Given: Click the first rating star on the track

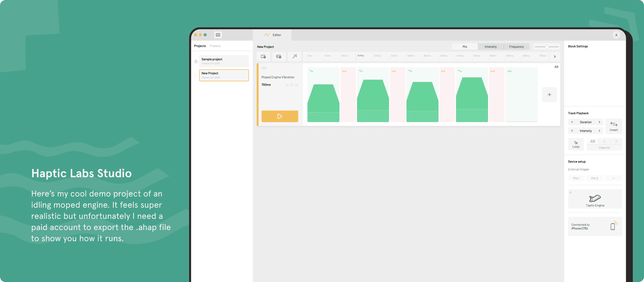Looking at the screenshot, I should tap(287, 85).
